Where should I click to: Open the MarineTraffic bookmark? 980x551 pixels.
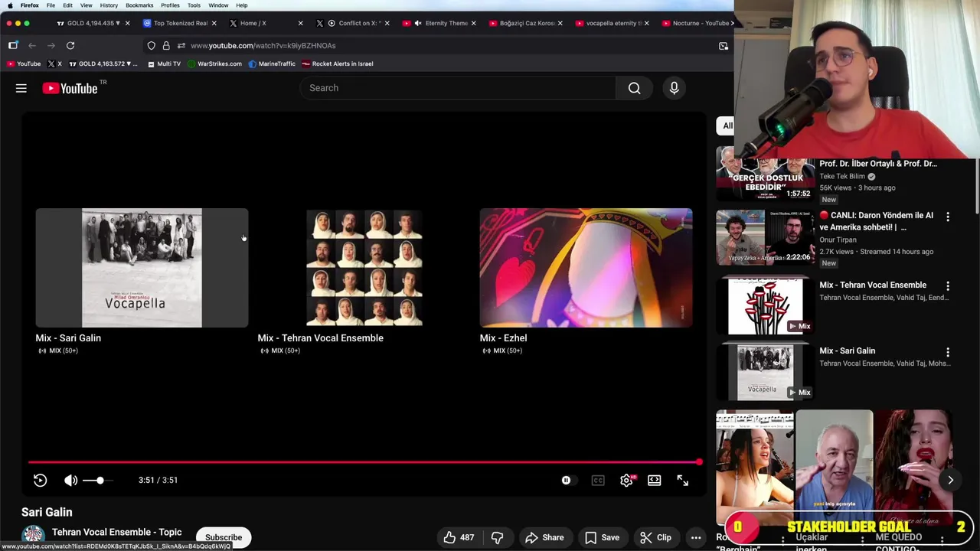[x=272, y=64]
